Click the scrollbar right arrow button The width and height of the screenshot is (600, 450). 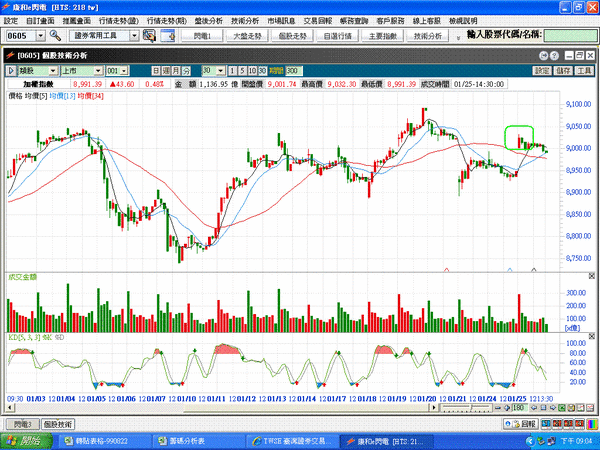click(x=434, y=408)
